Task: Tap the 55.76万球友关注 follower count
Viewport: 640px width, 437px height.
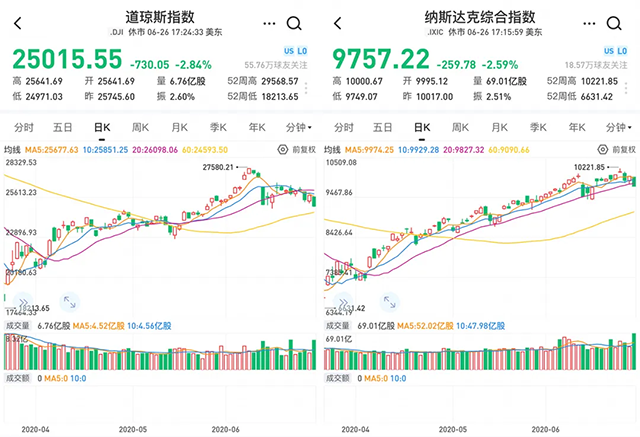Action: (x=276, y=65)
